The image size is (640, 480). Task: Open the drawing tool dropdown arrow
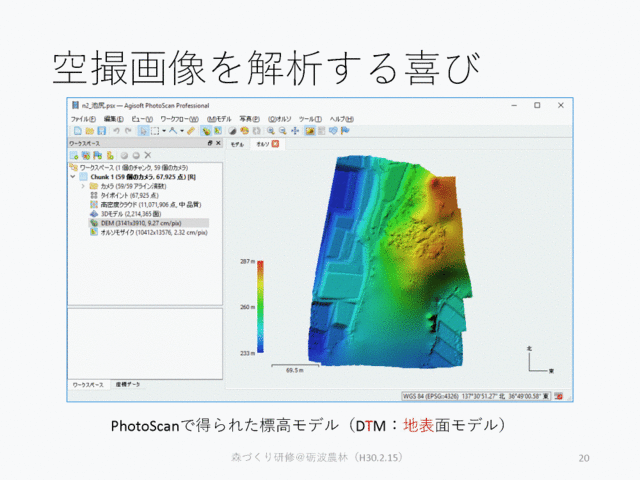182,131
